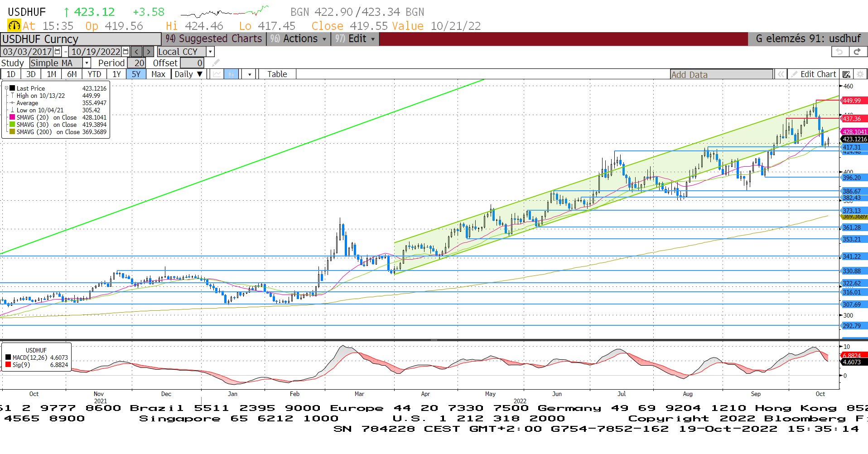Select the 1M range tab

pos(51,74)
